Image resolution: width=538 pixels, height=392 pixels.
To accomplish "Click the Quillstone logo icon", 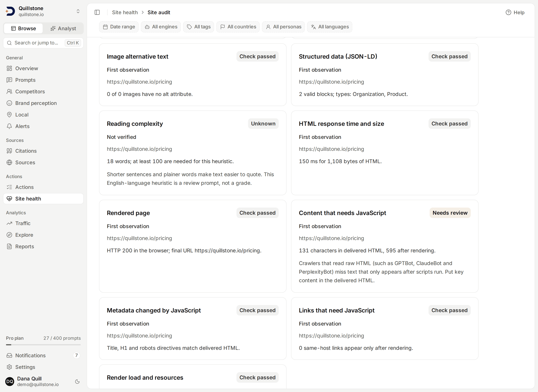I will [x=10, y=11].
